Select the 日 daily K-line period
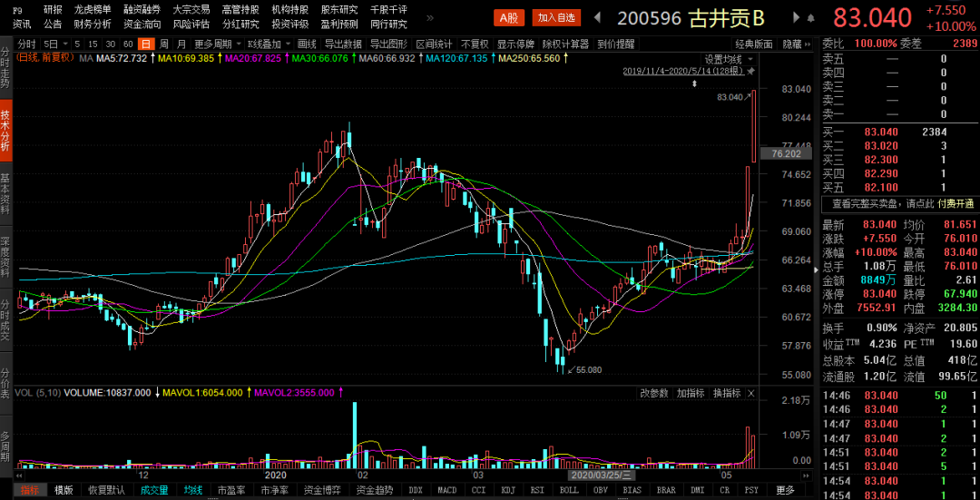 pos(145,44)
